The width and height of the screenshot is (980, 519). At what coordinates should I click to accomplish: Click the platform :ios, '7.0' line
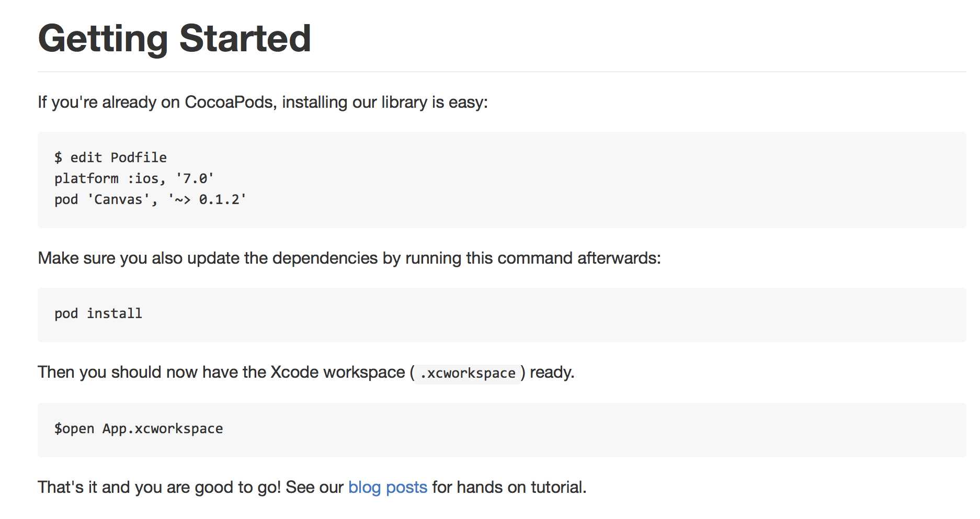[134, 178]
